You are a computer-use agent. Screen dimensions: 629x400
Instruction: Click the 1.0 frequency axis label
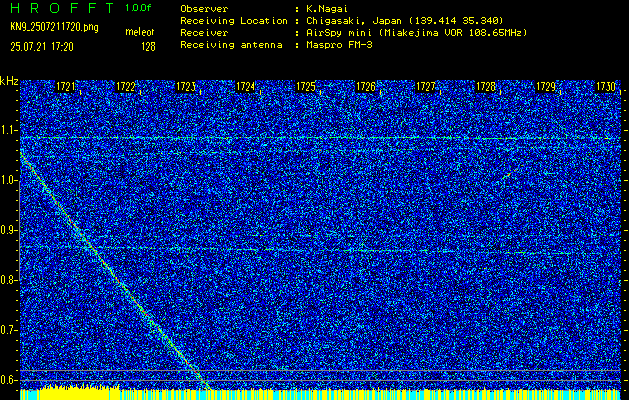pyautogui.click(x=10, y=181)
